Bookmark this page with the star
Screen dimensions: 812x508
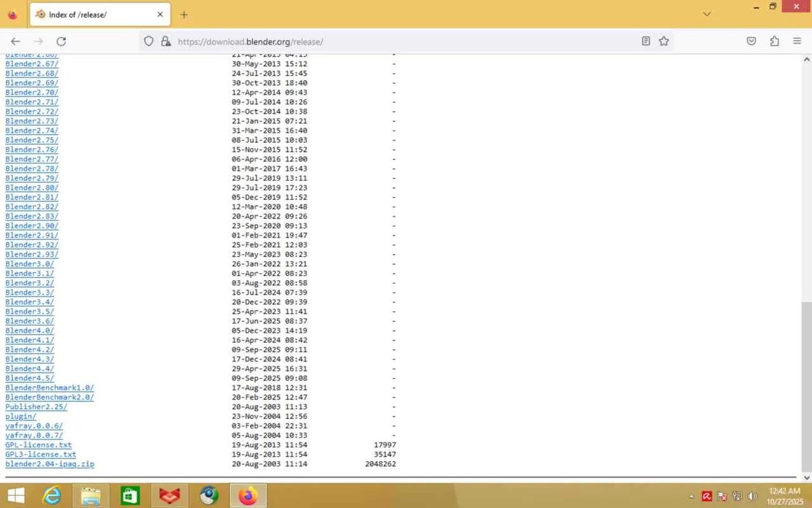pos(664,41)
